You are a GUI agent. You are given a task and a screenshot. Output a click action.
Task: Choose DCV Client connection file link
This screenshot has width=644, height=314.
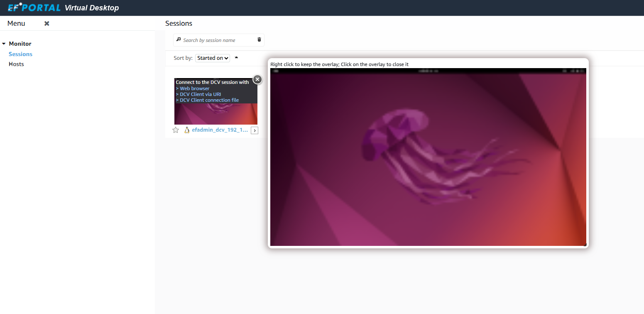coord(209,100)
